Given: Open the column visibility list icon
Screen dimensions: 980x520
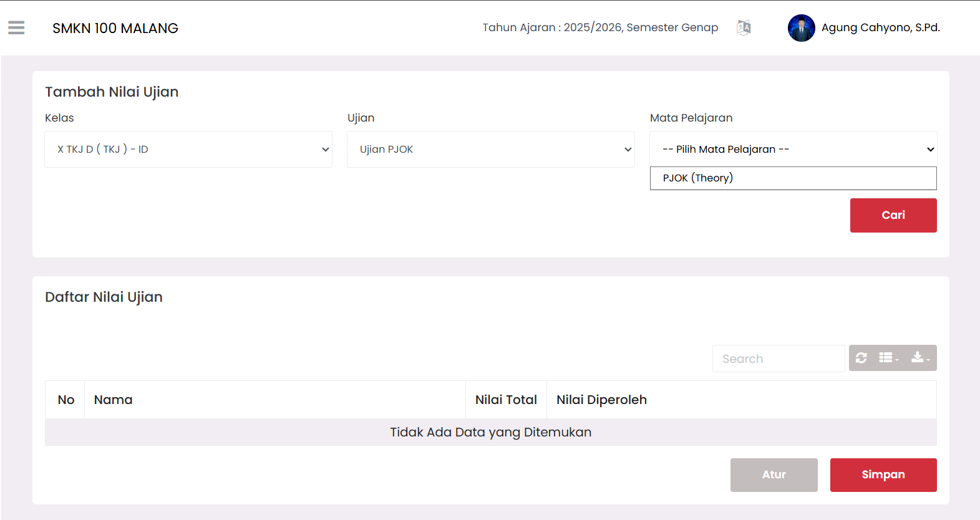Looking at the screenshot, I should 888,358.
